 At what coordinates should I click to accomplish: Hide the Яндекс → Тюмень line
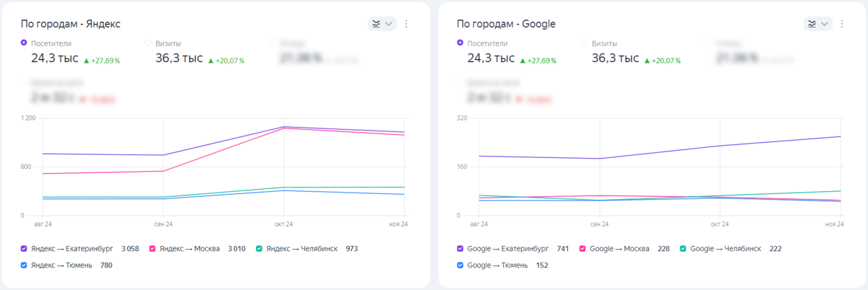pyautogui.click(x=24, y=265)
